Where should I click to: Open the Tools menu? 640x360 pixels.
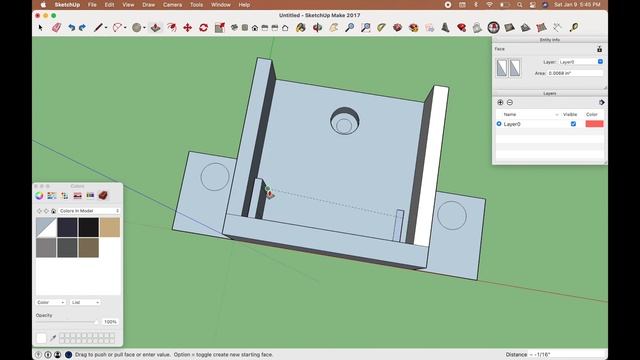196,5
